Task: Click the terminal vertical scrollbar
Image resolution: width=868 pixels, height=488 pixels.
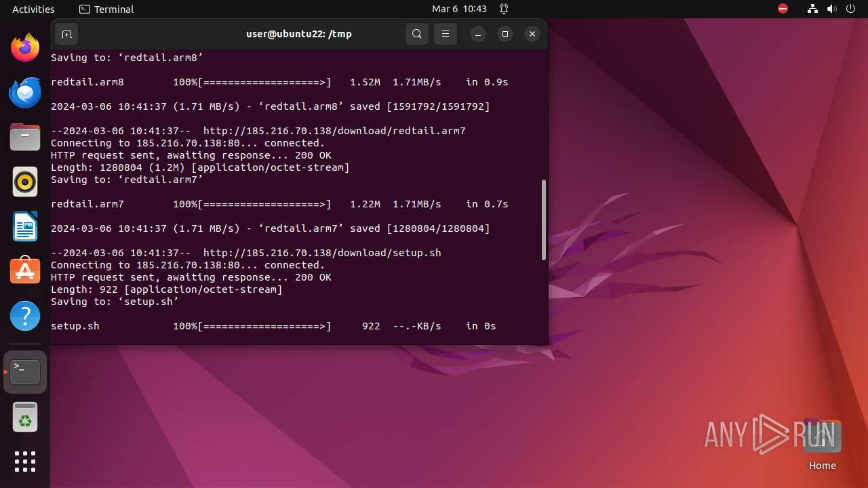Action: tap(544, 220)
